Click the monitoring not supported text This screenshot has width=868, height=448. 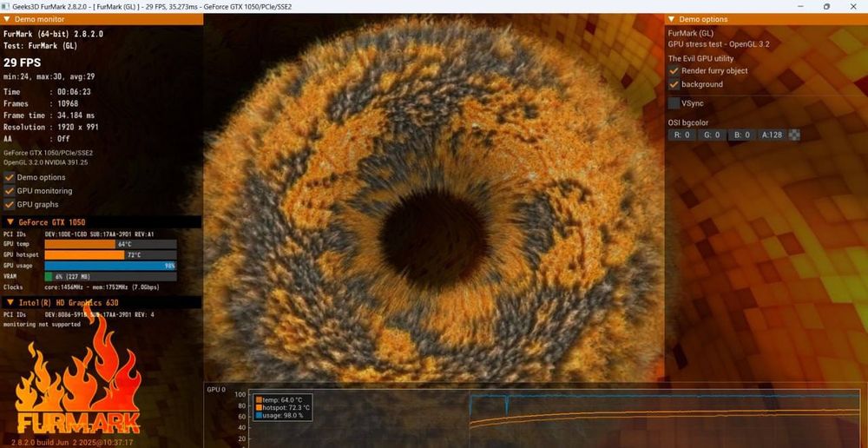pos(42,325)
